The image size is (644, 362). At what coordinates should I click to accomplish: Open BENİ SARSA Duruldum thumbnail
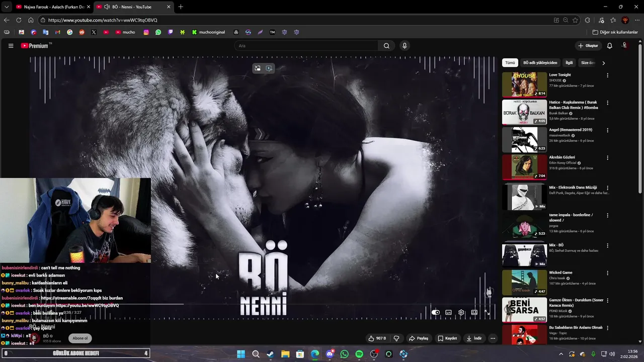[x=524, y=310]
